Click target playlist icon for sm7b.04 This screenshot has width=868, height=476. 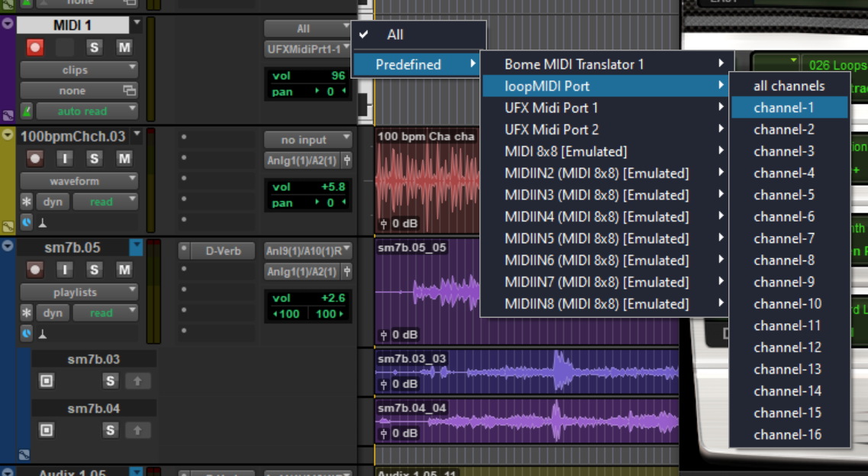47,430
